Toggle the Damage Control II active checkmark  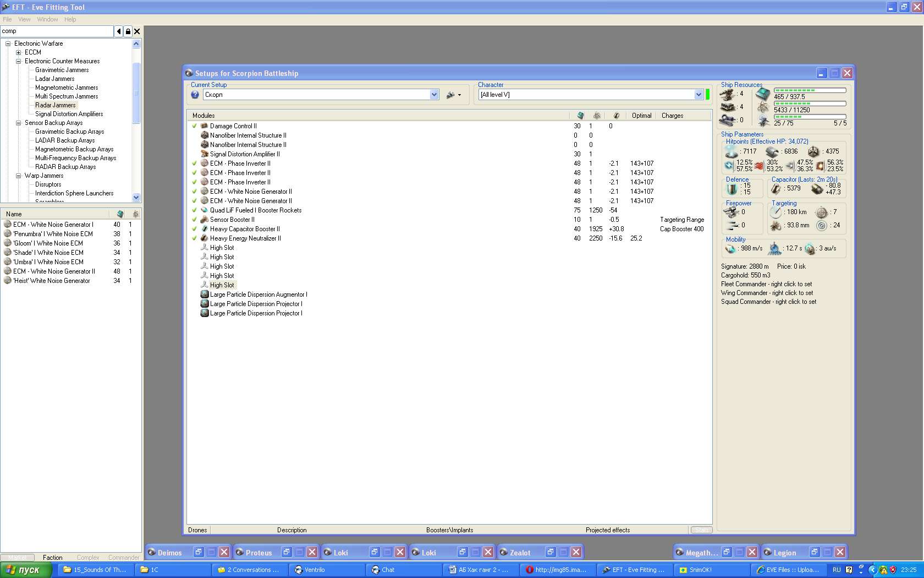coord(194,126)
